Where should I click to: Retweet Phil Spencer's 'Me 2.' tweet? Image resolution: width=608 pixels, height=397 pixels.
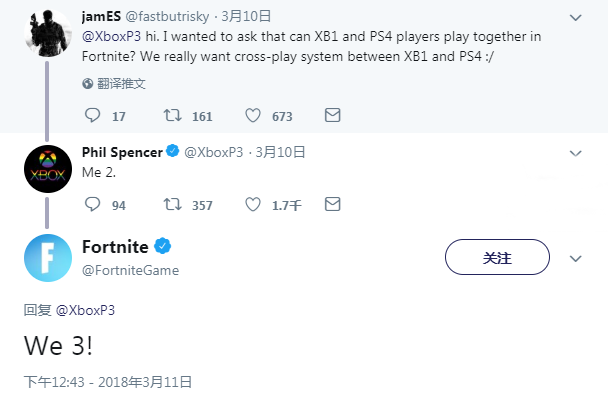pos(172,204)
